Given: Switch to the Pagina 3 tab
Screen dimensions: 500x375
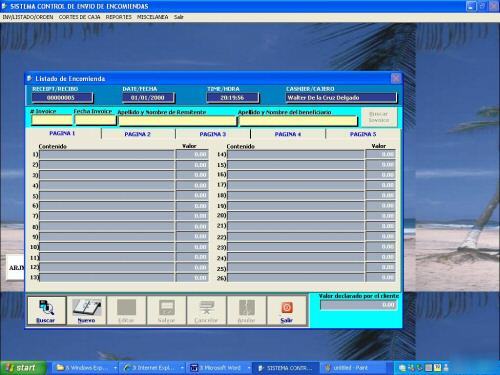Looking at the screenshot, I should [x=213, y=134].
